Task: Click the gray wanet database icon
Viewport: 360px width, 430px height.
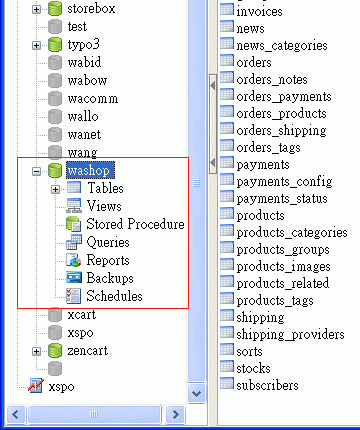Action: [x=55, y=135]
